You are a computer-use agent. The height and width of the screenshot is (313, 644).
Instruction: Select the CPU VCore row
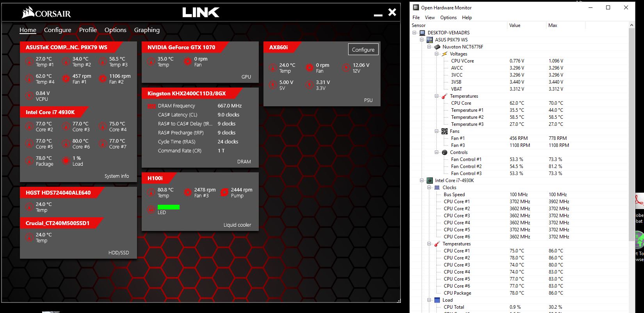click(519, 61)
